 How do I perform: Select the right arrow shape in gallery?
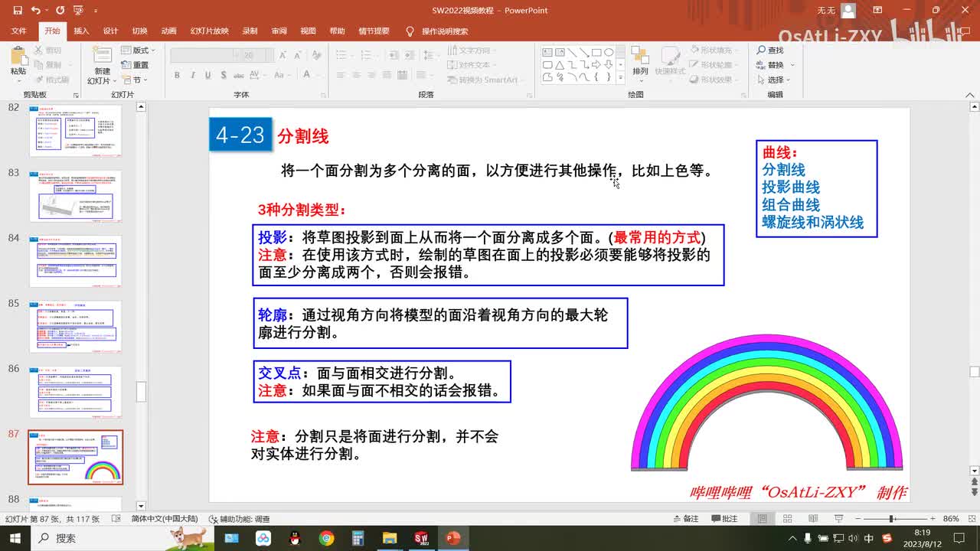(596, 65)
